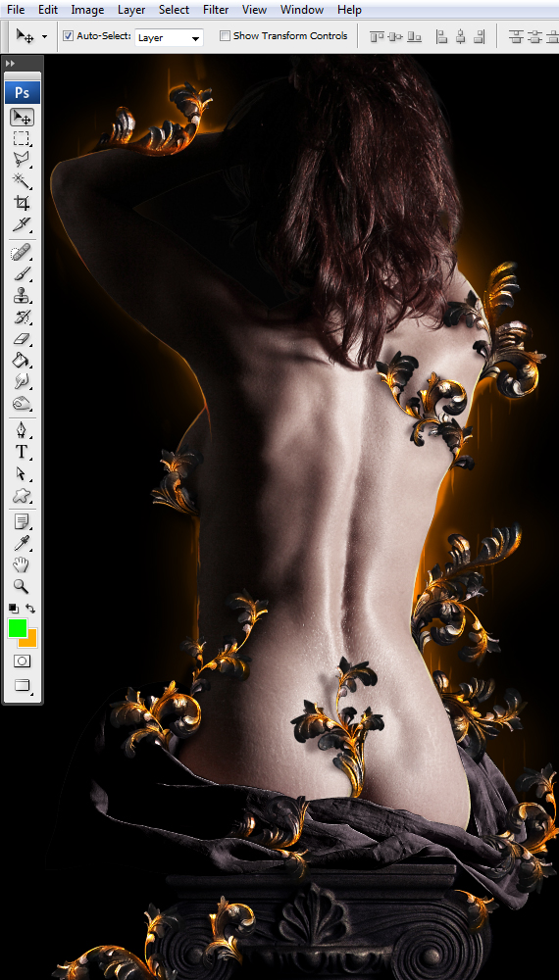
Task: Select the Clone Stamp tool
Action: tap(22, 295)
